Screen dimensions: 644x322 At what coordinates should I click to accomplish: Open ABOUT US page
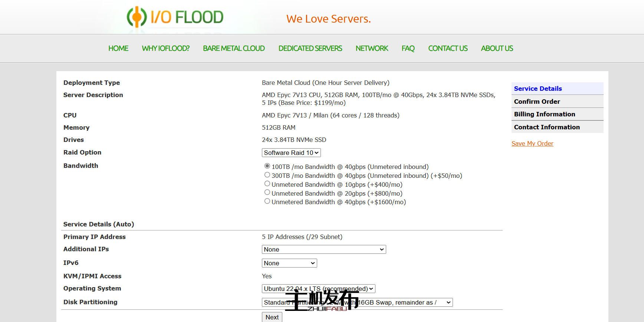click(x=497, y=49)
